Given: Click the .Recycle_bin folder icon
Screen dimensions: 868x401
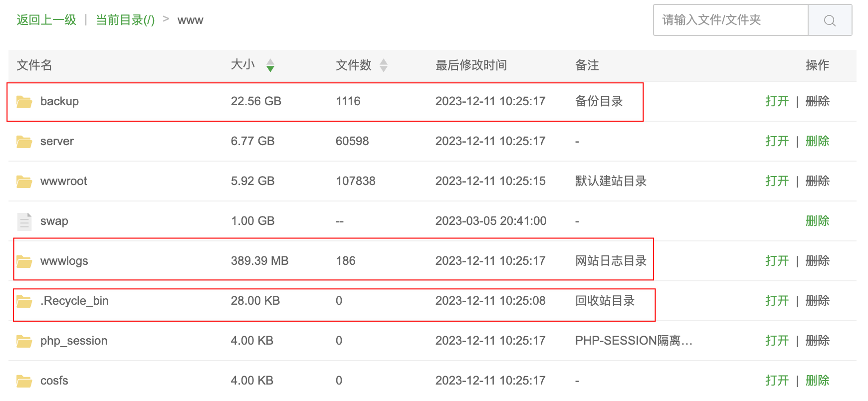Looking at the screenshot, I should tap(24, 301).
